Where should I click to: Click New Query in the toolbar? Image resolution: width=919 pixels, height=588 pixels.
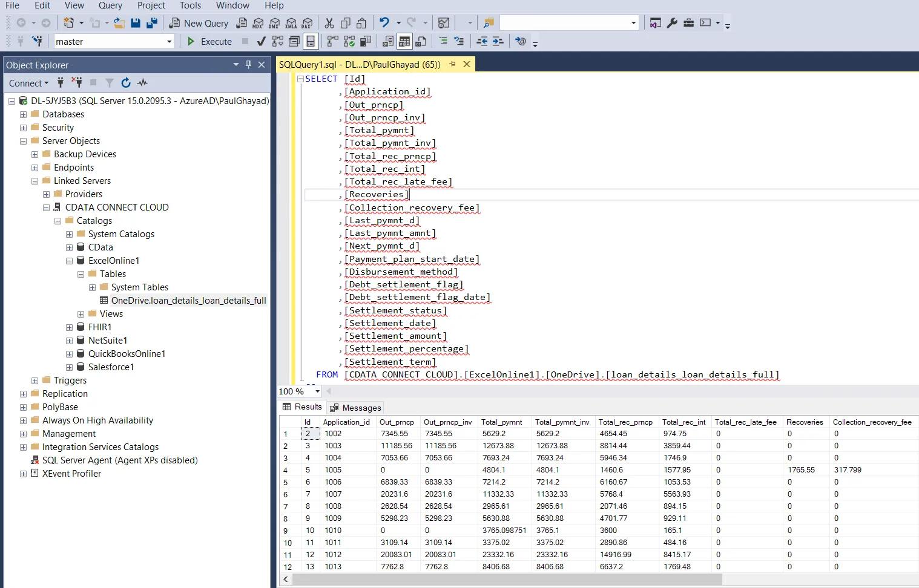199,23
